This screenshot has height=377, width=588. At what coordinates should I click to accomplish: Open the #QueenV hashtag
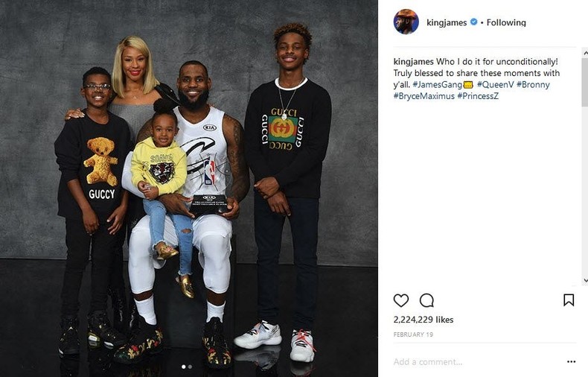[x=495, y=85]
